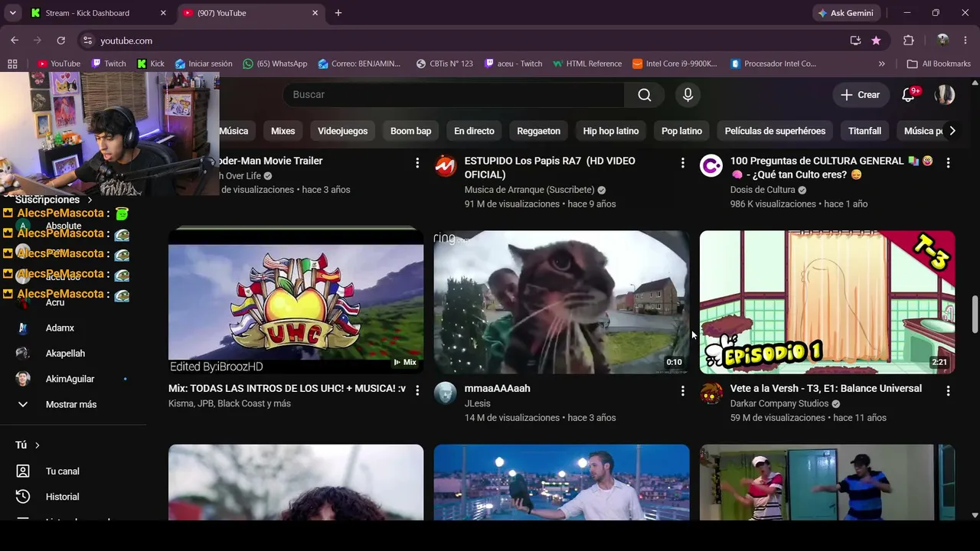Select the Boom bap chip
Viewport: 980px width, 551px height.
coord(410,131)
